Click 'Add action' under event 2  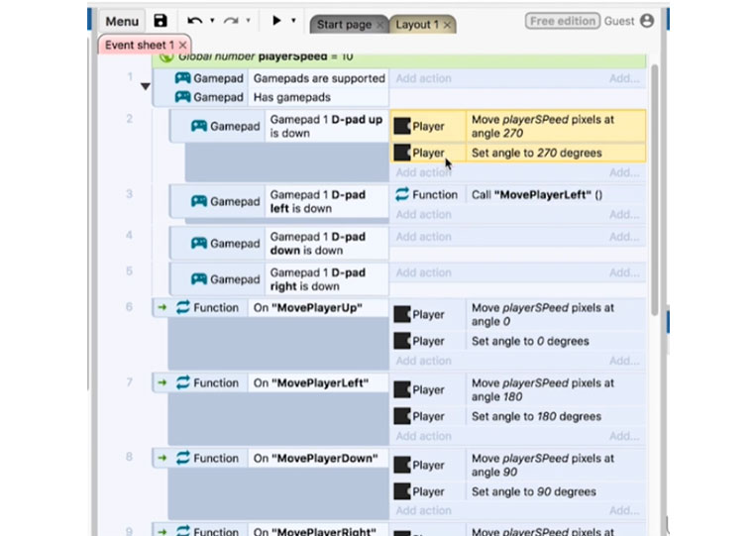click(423, 172)
